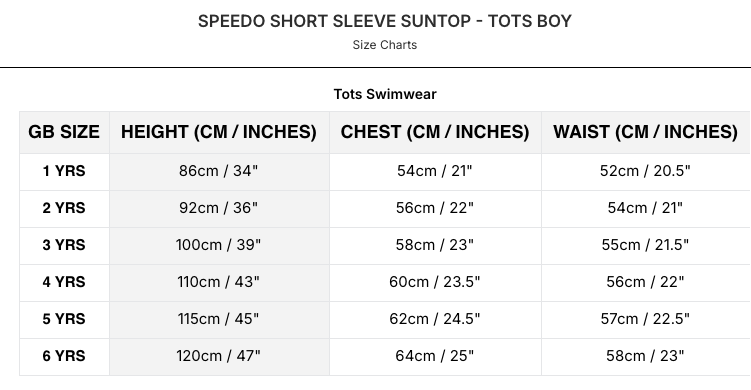This screenshot has width=751, height=390.
Task: Select the 56cm / 22" chest cell
Action: coord(435,208)
